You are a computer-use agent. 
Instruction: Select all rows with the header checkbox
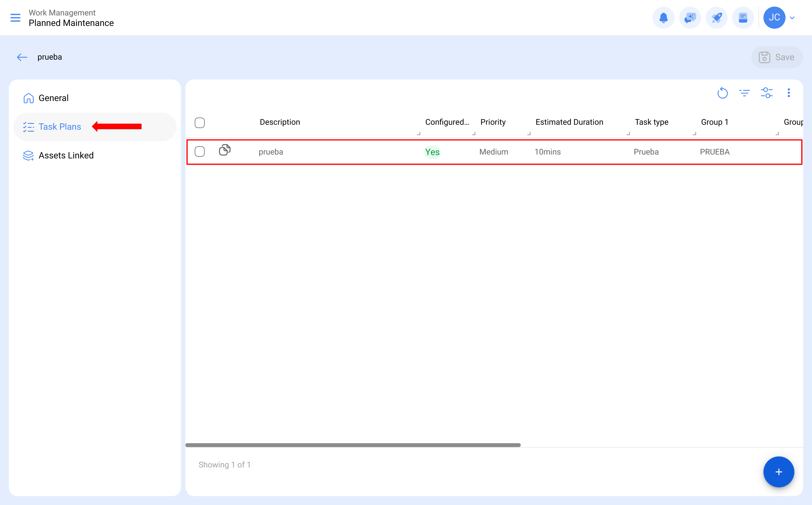(x=200, y=123)
